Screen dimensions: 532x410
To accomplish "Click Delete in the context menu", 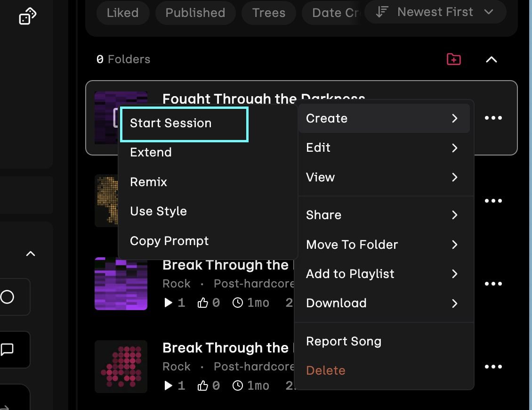I will pos(326,370).
